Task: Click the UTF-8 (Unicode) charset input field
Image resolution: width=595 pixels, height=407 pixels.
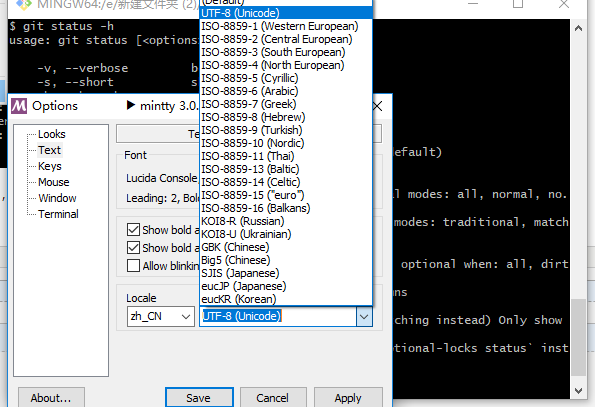Action: pyautogui.click(x=278, y=316)
